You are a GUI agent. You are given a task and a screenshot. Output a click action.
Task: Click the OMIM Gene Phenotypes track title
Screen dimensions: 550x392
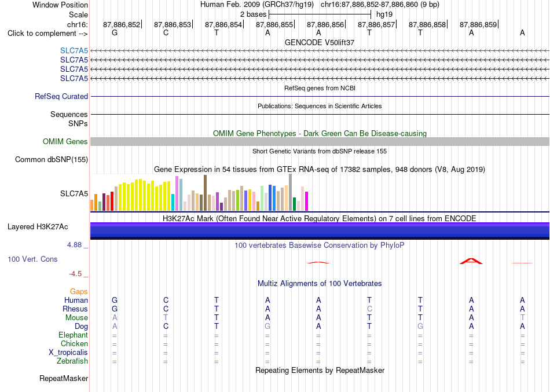pos(320,133)
